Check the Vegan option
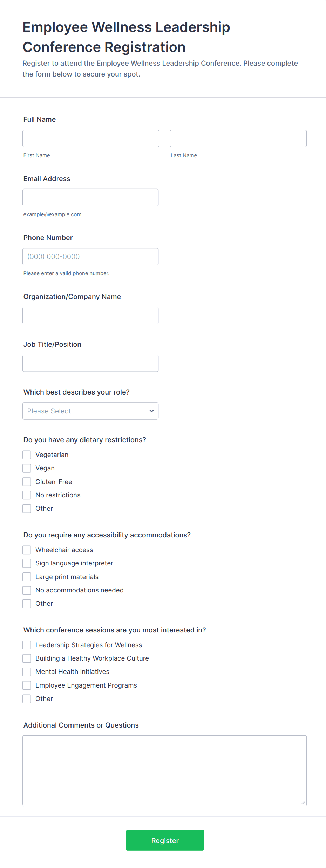326x868 pixels. (x=27, y=468)
